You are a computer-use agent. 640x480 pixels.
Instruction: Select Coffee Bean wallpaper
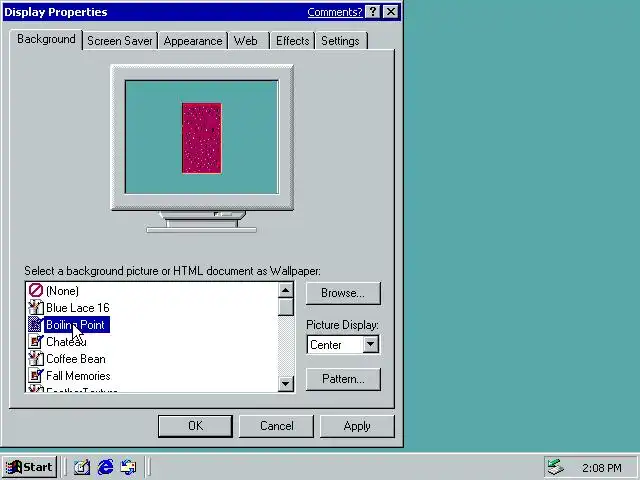coord(76,359)
